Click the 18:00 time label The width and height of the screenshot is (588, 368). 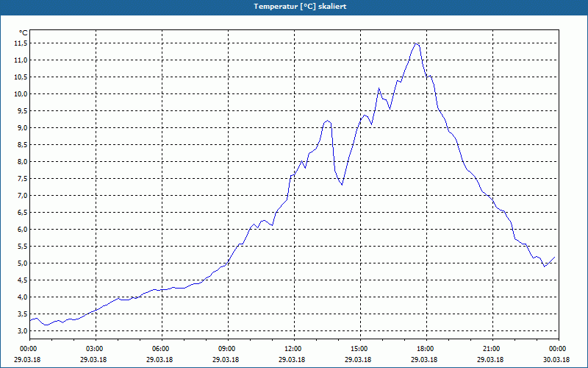[x=427, y=349]
